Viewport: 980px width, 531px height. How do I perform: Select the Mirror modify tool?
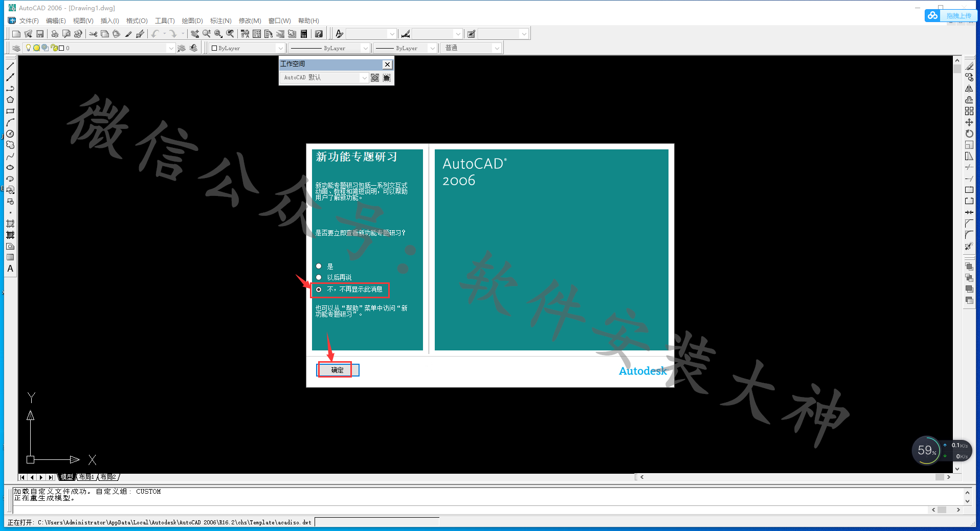pyautogui.click(x=969, y=88)
